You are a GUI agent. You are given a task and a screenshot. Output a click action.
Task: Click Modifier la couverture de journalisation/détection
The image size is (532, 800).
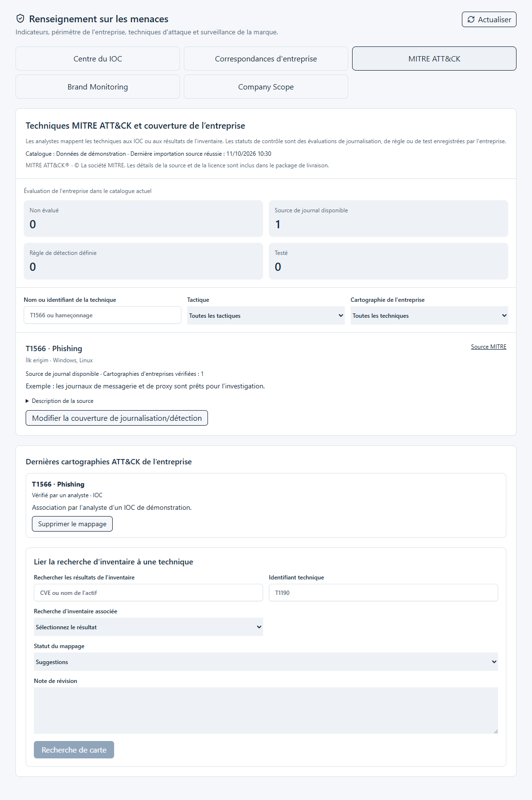[x=117, y=418]
